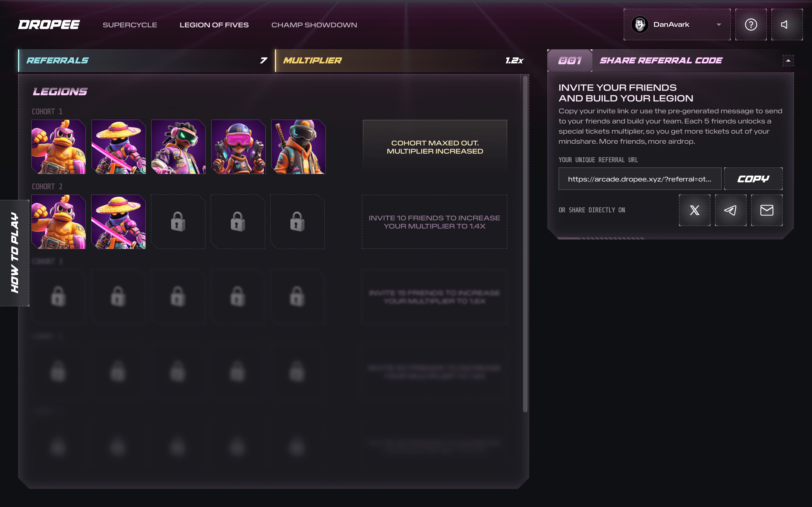
Task: Click the Dropee logo
Action: click(x=49, y=25)
